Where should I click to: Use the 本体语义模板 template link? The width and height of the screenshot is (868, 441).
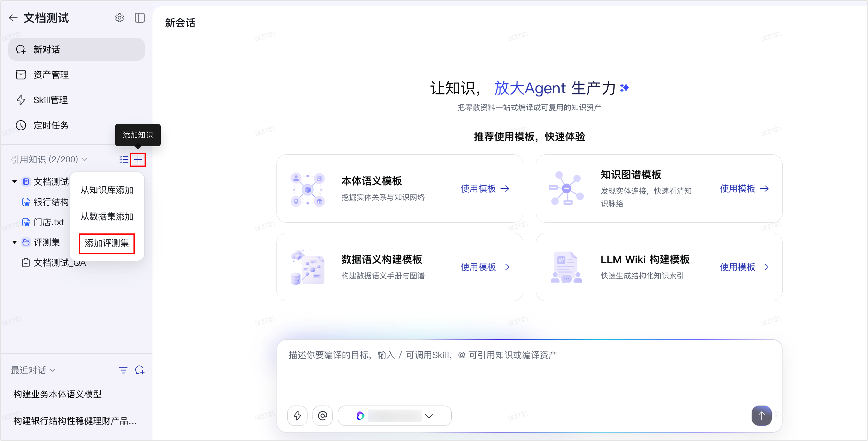click(485, 189)
